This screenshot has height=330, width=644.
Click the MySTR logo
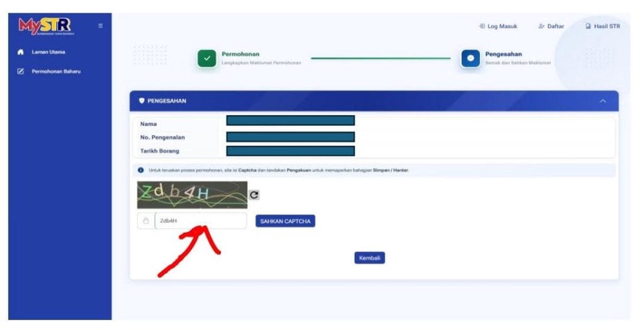click(46, 26)
